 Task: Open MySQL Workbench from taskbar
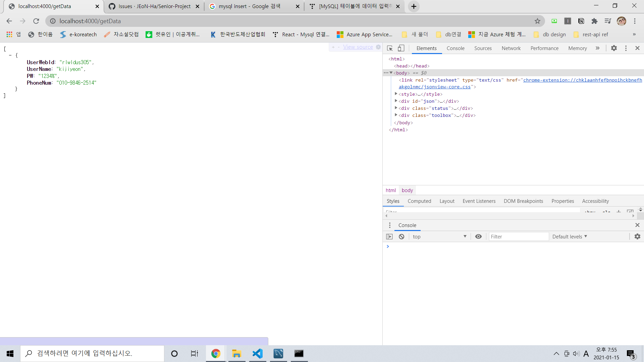click(x=278, y=354)
